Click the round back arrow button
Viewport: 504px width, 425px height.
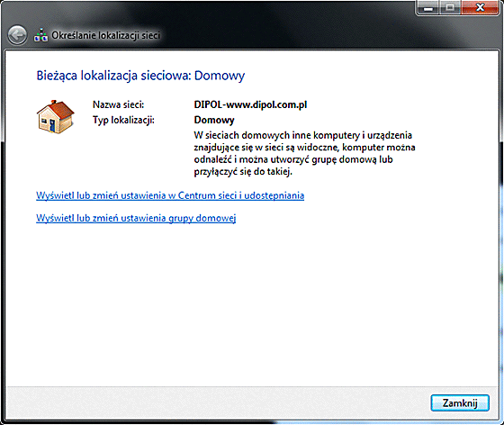(x=17, y=35)
